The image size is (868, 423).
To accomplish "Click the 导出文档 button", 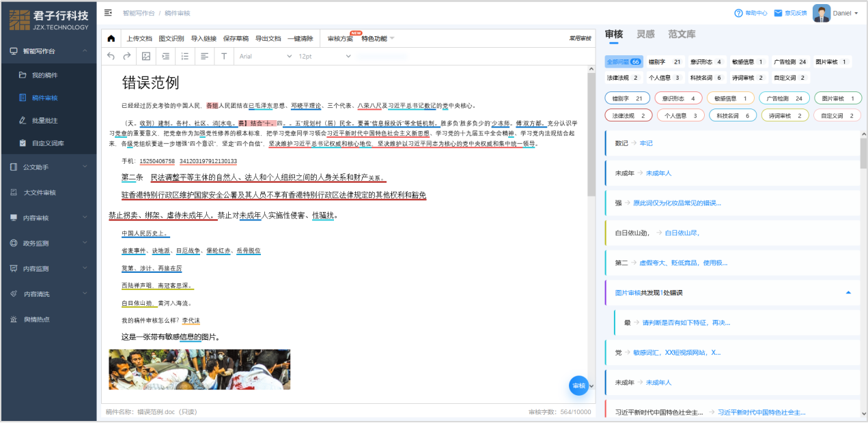I will click(x=268, y=38).
